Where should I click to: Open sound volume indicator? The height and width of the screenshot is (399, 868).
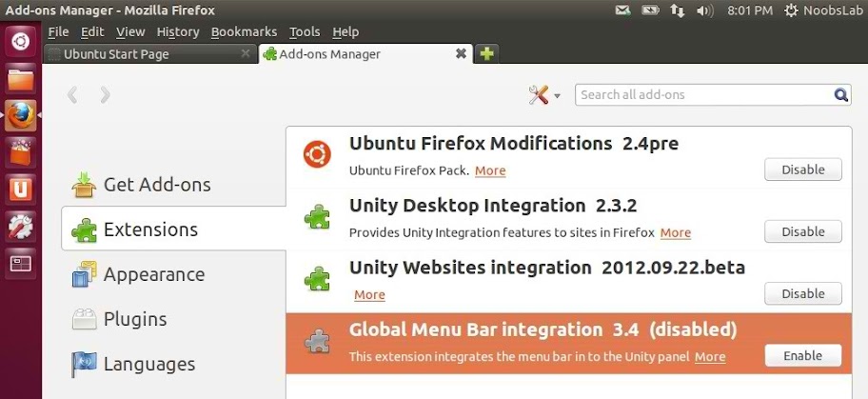704,10
